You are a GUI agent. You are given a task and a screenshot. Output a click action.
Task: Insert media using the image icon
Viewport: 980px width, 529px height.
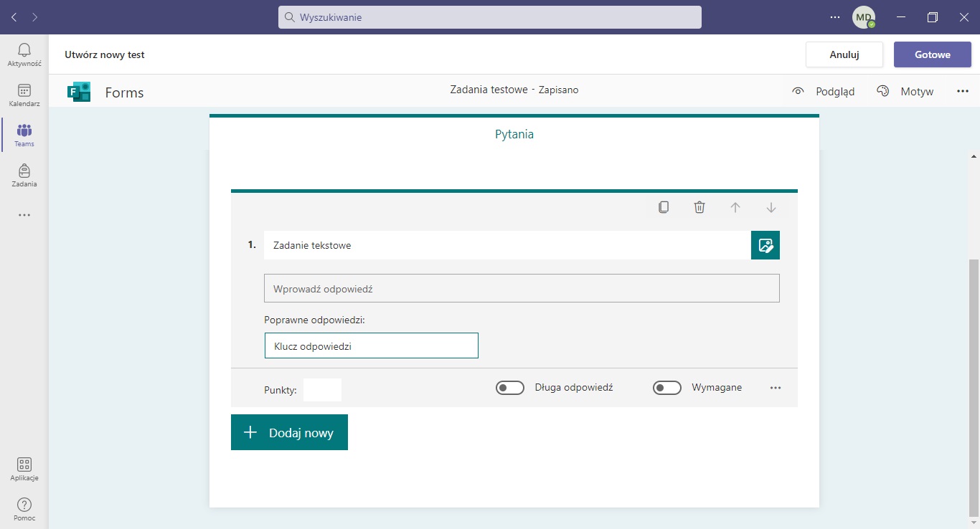pos(765,245)
